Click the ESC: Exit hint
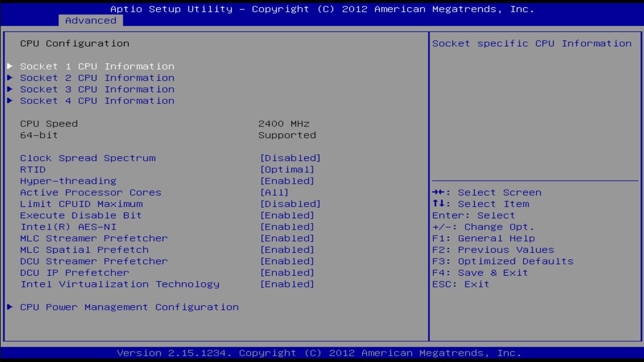The width and height of the screenshot is (644, 362). coord(461,285)
